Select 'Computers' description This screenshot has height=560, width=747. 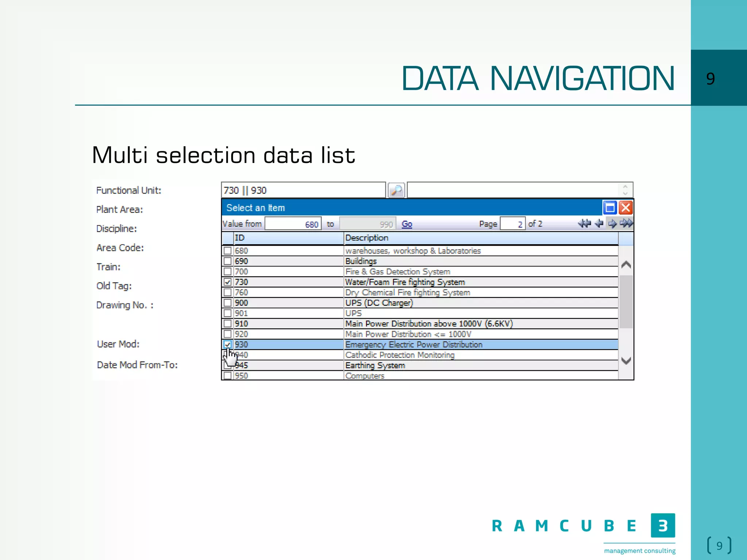pyautogui.click(x=365, y=376)
